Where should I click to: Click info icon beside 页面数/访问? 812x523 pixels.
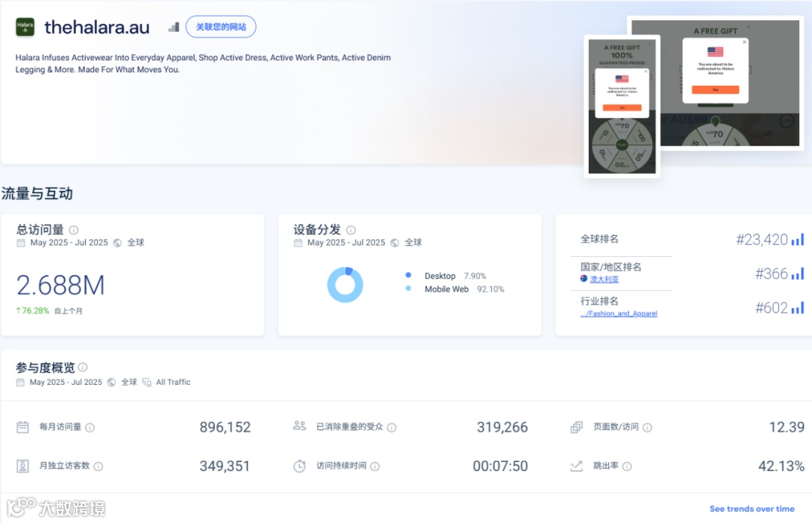tap(647, 428)
